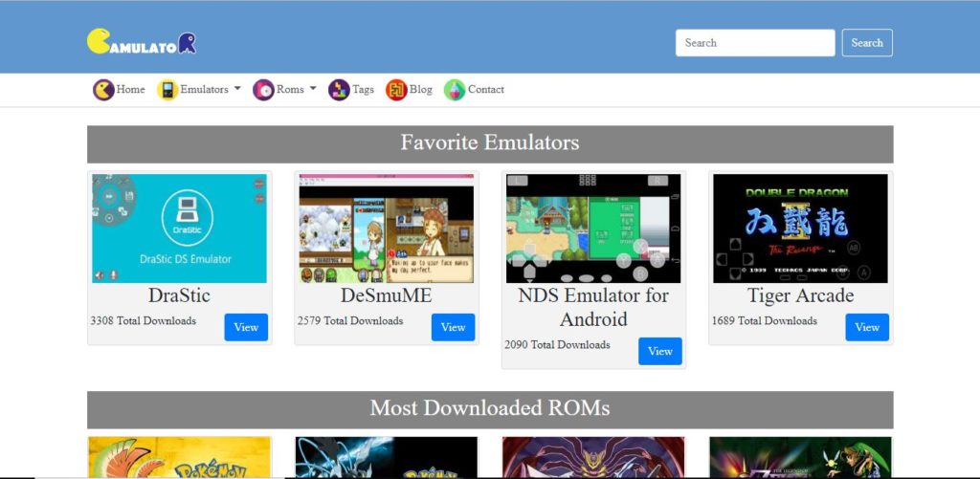Click the Tiger Arcade title text
Viewport: 980px width, 479px height.
tap(800, 295)
